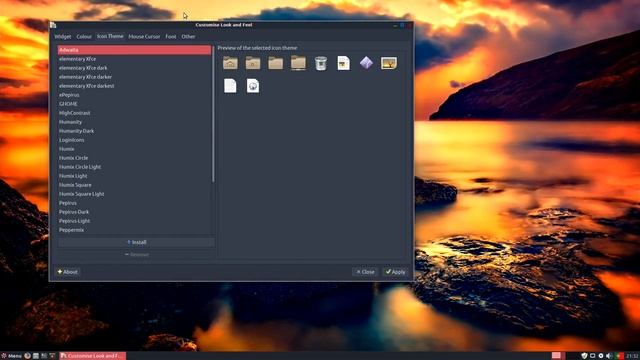Image resolution: width=640 pixels, height=360 pixels.
Task: Select the Numix Light theme
Action: [135, 176]
